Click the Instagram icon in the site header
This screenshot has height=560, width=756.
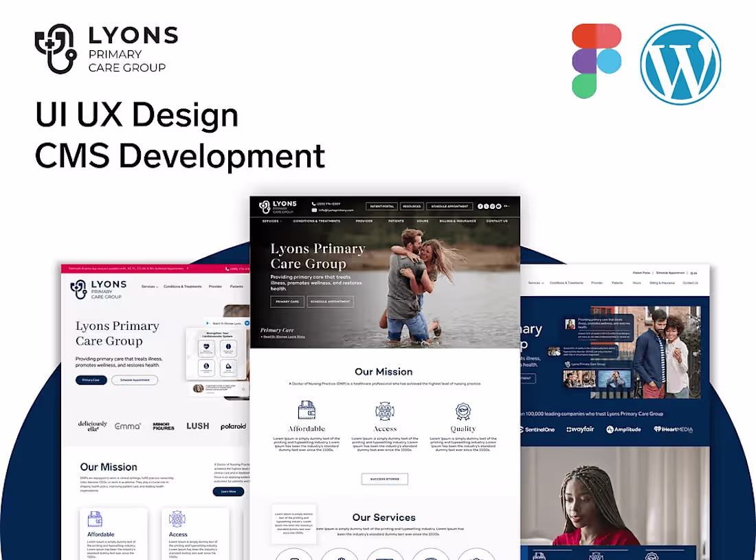pyautogui.click(x=493, y=205)
